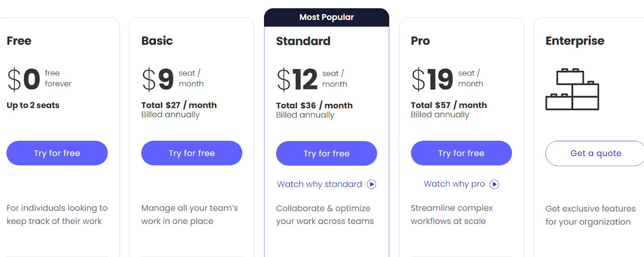Open the Watch why pro link text

pos(454,184)
